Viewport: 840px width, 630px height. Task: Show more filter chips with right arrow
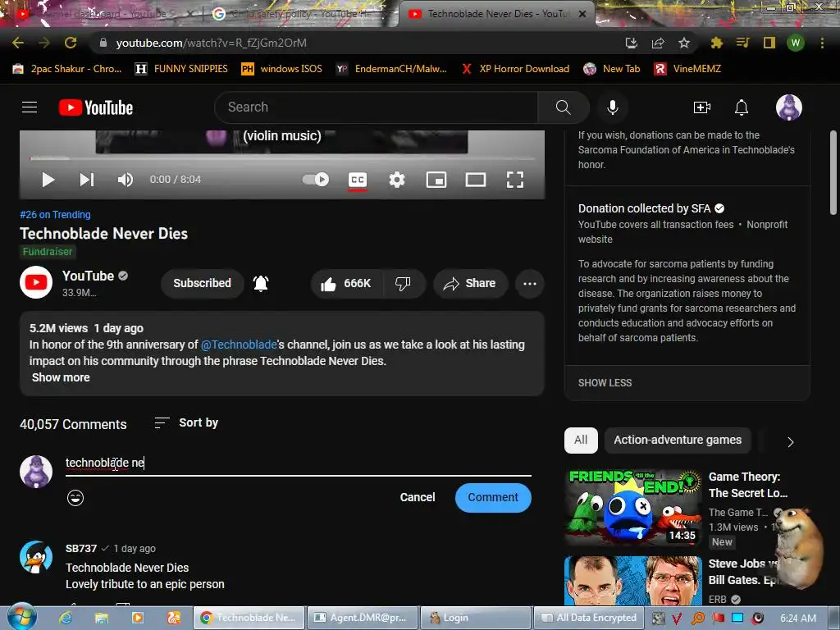point(790,442)
